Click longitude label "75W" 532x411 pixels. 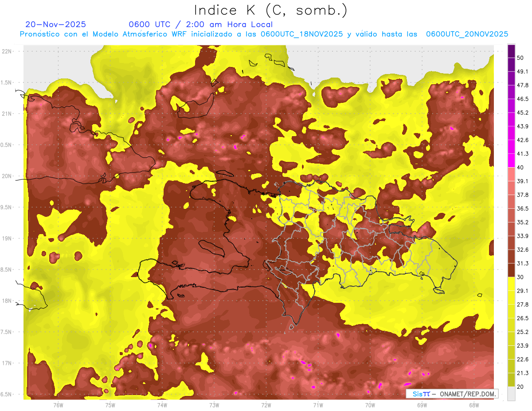click(x=110, y=405)
